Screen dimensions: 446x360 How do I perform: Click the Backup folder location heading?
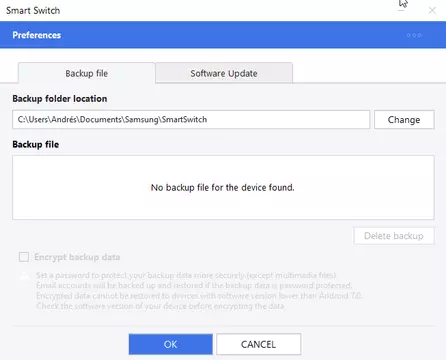(x=60, y=99)
